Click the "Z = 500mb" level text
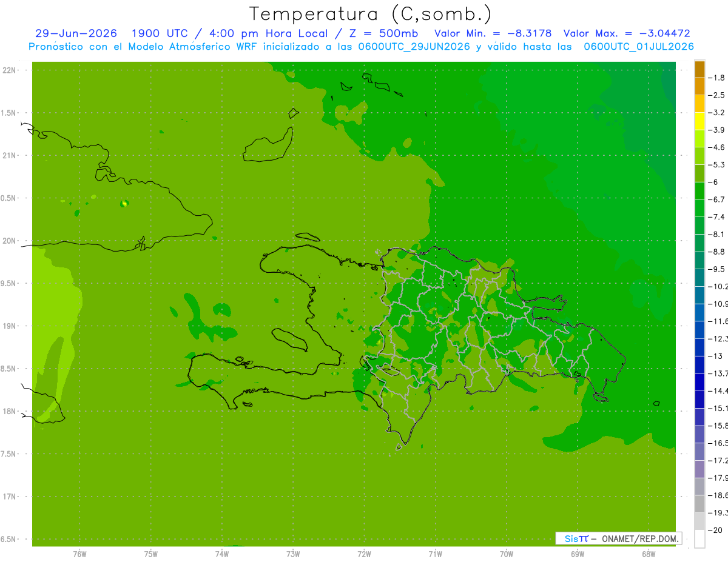 (x=382, y=33)
